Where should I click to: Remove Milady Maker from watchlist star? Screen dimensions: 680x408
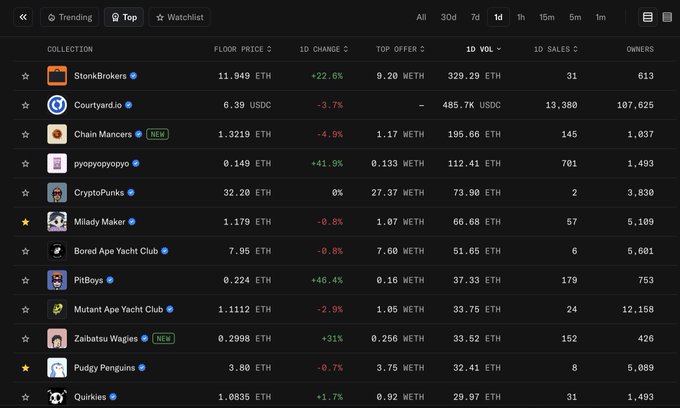coord(26,222)
